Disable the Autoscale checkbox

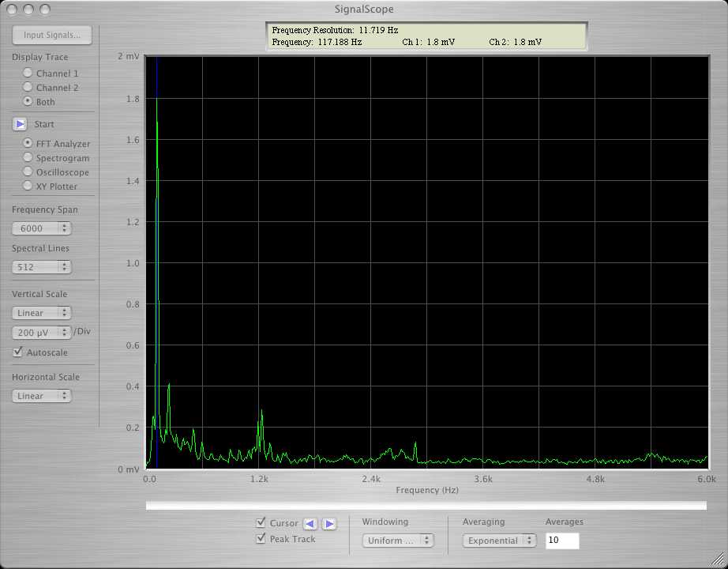18,352
